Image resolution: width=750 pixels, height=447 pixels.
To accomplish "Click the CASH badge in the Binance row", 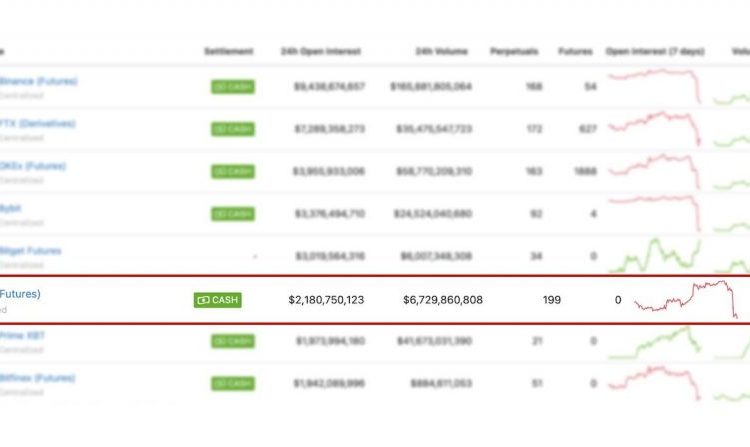I will pos(233,87).
